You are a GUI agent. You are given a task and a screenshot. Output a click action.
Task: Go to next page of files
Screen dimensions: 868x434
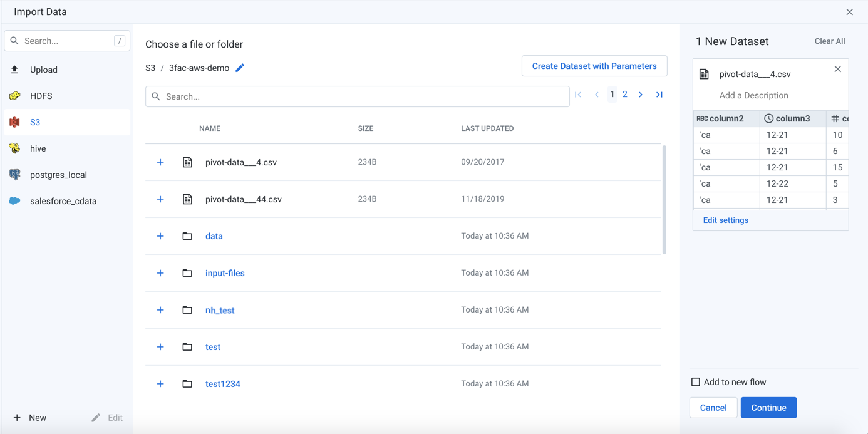coord(641,95)
